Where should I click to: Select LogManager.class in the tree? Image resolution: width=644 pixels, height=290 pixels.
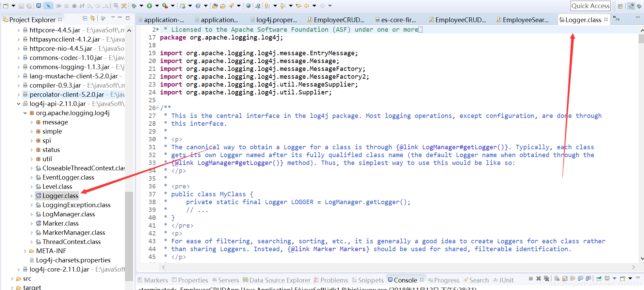[x=65, y=214]
